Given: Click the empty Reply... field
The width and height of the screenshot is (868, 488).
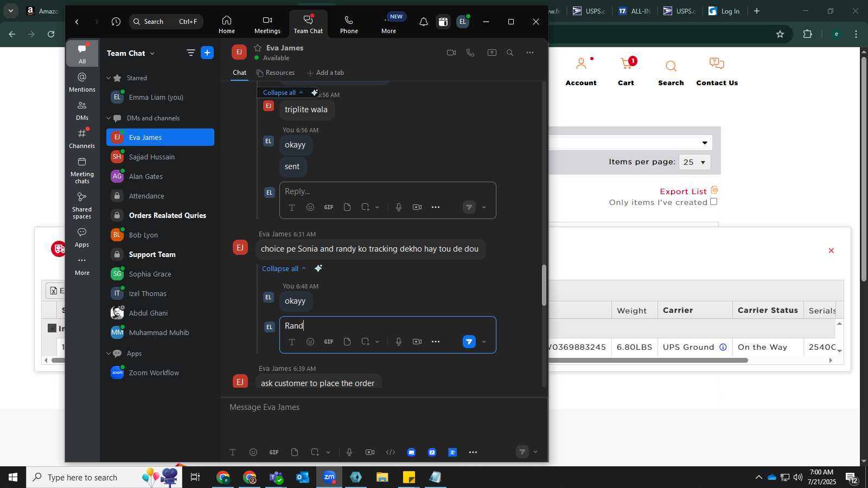Looking at the screenshot, I should (387, 191).
